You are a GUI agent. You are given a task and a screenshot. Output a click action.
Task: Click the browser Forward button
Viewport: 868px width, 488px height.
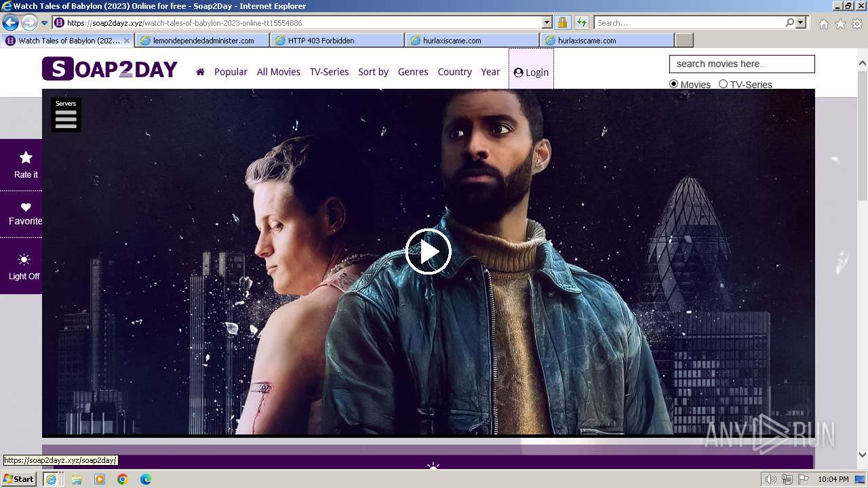click(x=29, y=22)
